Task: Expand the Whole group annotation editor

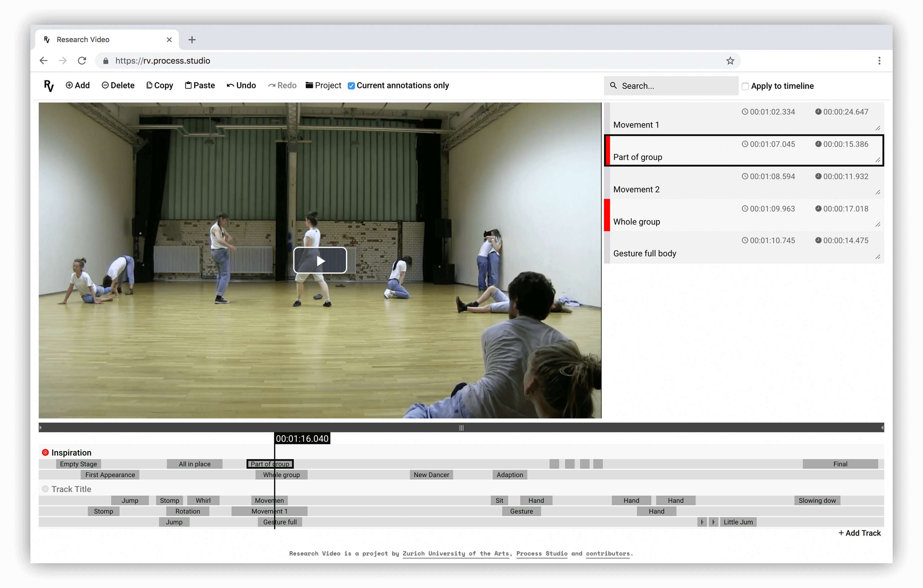Action: [x=877, y=224]
